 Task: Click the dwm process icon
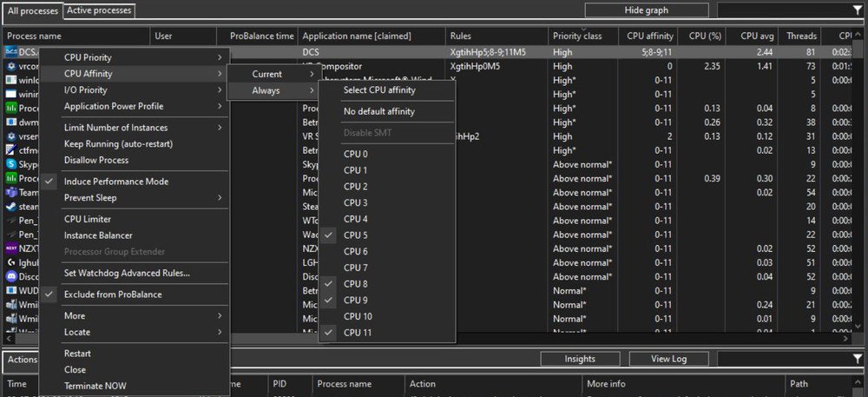point(11,122)
